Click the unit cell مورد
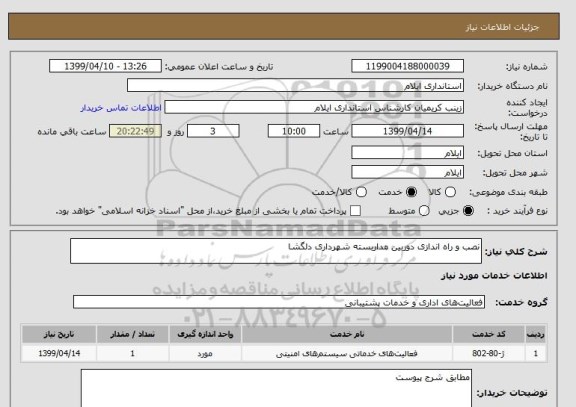576x407 pixels. tap(205, 353)
